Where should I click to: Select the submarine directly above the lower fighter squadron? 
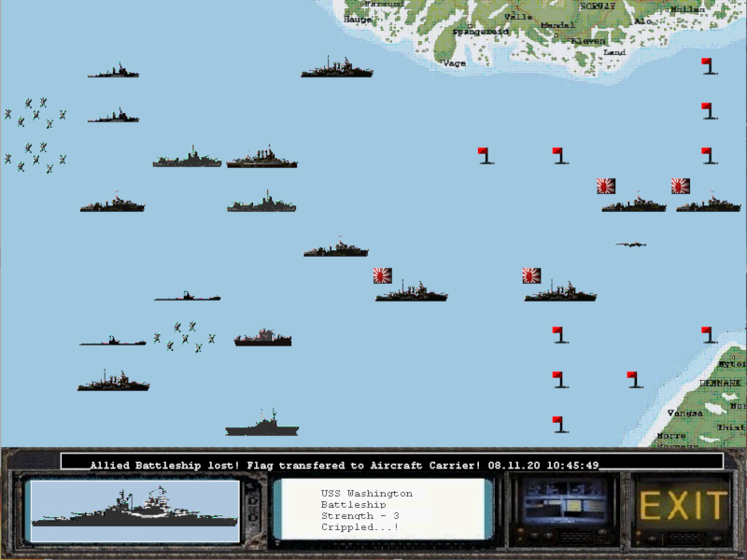(x=188, y=296)
